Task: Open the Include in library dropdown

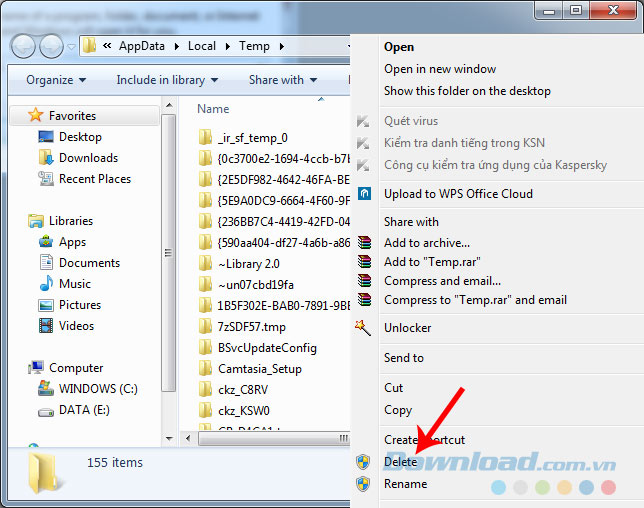Action: [167, 80]
